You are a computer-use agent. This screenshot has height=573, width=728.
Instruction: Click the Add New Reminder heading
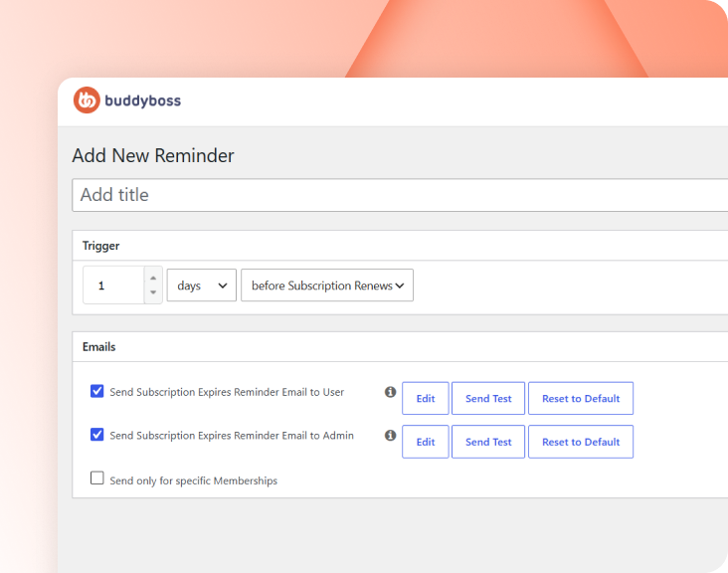[x=153, y=155]
